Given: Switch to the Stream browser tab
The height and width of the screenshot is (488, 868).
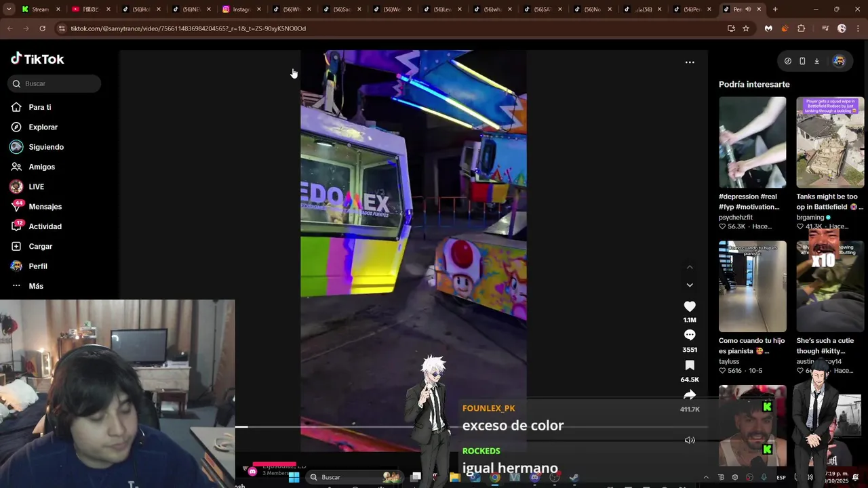Looking at the screenshot, I should 41,9.
